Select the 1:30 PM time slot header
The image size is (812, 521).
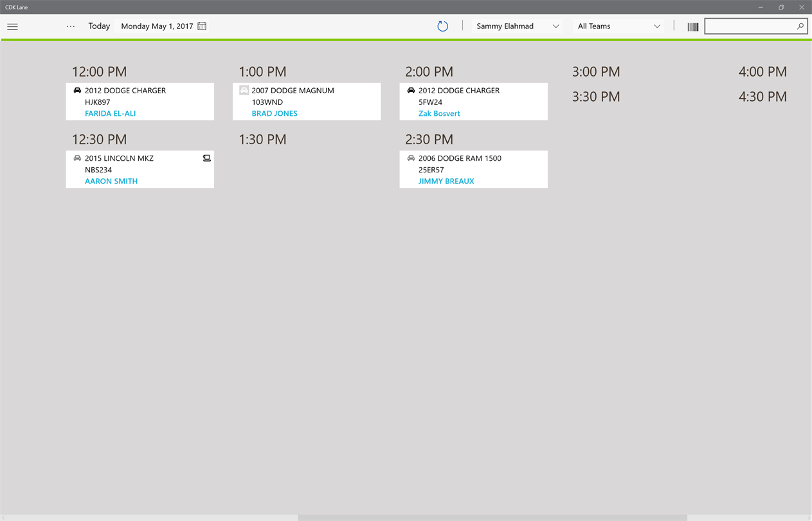tap(262, 140)
